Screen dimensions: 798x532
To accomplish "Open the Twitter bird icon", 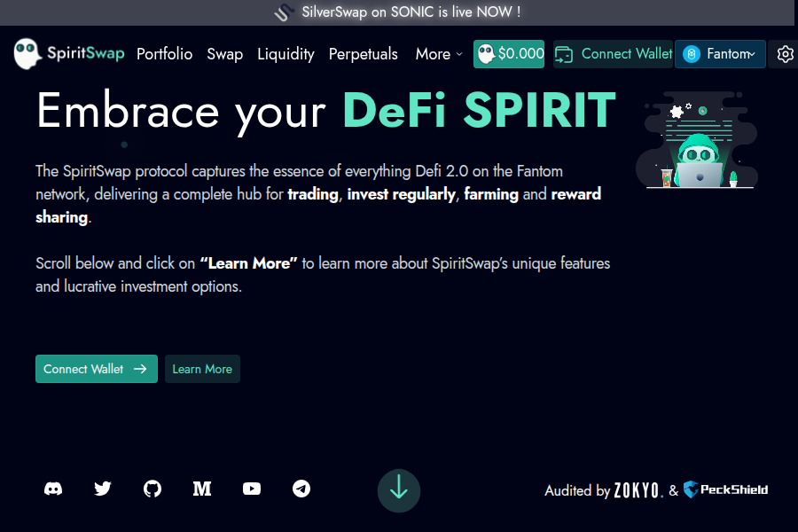I will click(103, 489).
